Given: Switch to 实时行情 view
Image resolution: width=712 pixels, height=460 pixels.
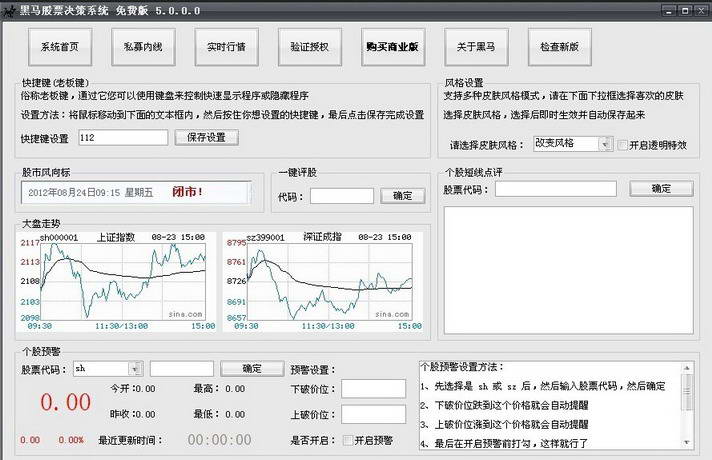Looking at the screenshot, I should click(227, 47).
